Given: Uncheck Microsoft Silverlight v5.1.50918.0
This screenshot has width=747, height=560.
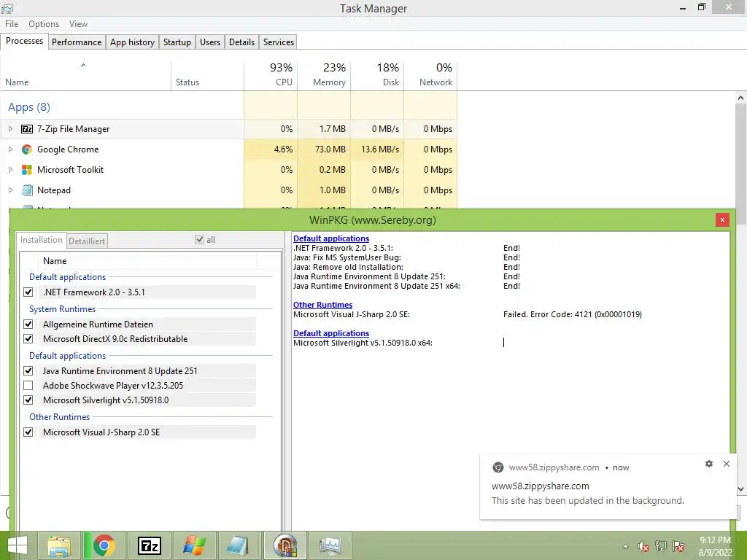Looking at the screenshot, I should point(28,400).
